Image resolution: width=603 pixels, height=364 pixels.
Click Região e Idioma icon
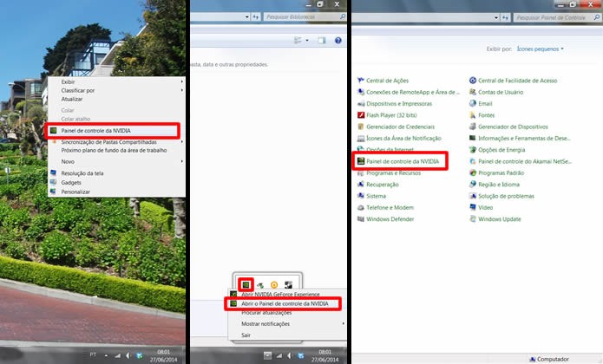click(x=473, y=184)
